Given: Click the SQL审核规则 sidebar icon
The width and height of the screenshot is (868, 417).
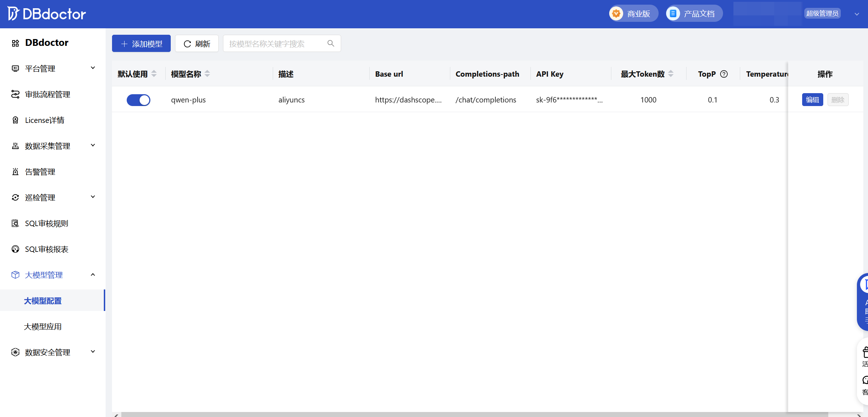Looking at the screenshot, I should click(x=15, y=223).
